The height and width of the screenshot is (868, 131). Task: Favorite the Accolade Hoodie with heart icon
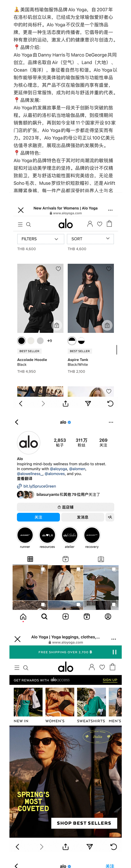58,269
